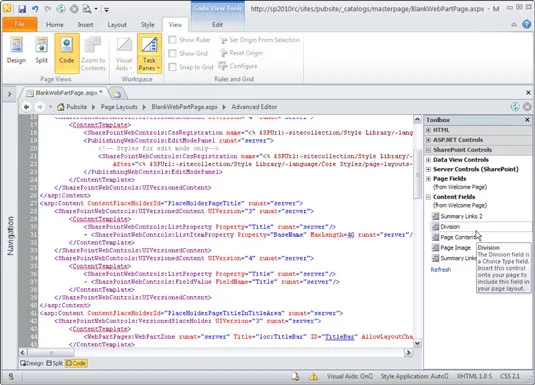Expand the HTML section in Toolbox
The height and width of the screenshot is (385, 535).
point(428,130)
